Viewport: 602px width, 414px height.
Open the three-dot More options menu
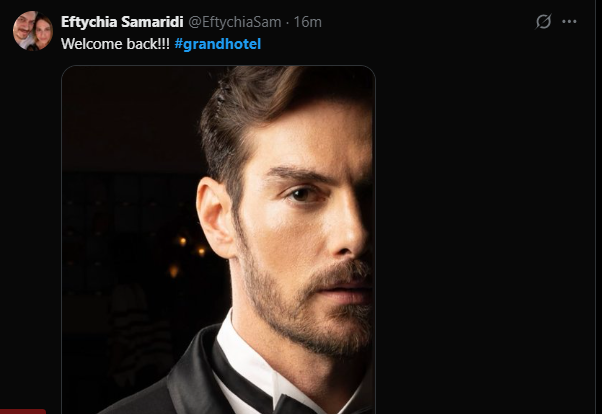tap(570, 21)
